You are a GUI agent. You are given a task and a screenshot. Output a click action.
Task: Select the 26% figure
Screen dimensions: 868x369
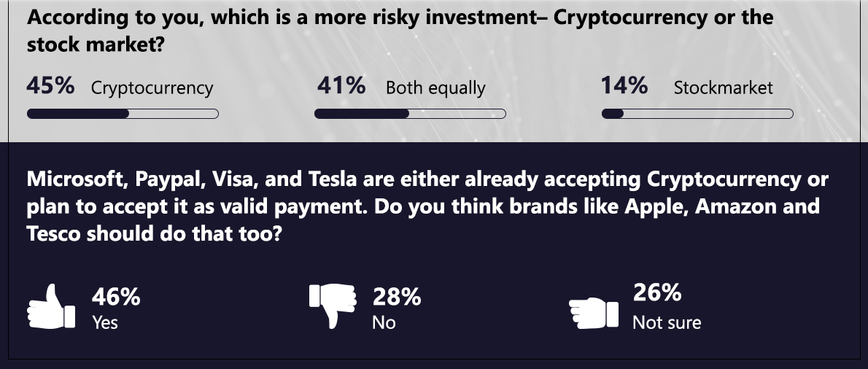(656, 293)
